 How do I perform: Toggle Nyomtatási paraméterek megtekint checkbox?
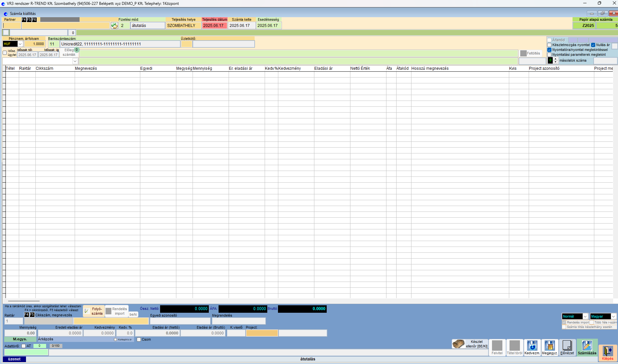(x=549, y=55)
